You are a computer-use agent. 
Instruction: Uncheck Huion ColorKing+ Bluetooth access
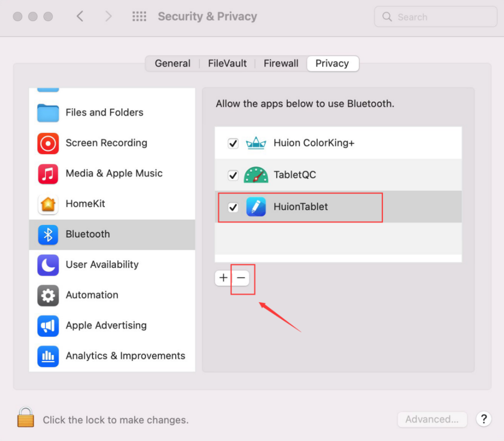coord(233,143)
